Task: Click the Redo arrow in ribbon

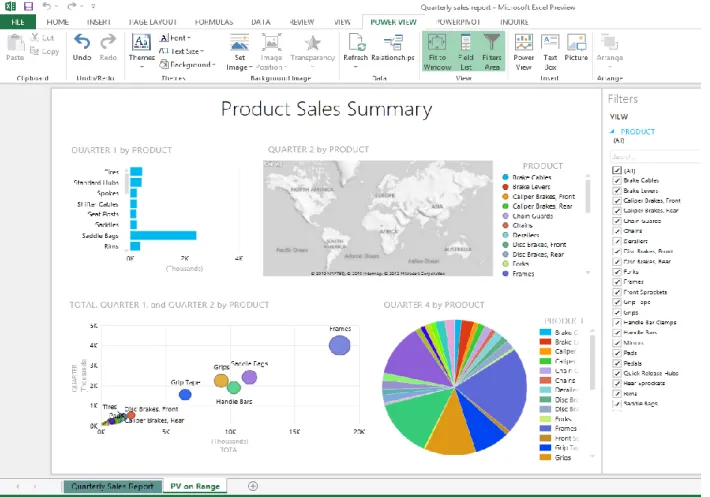Action: (108, 42)
